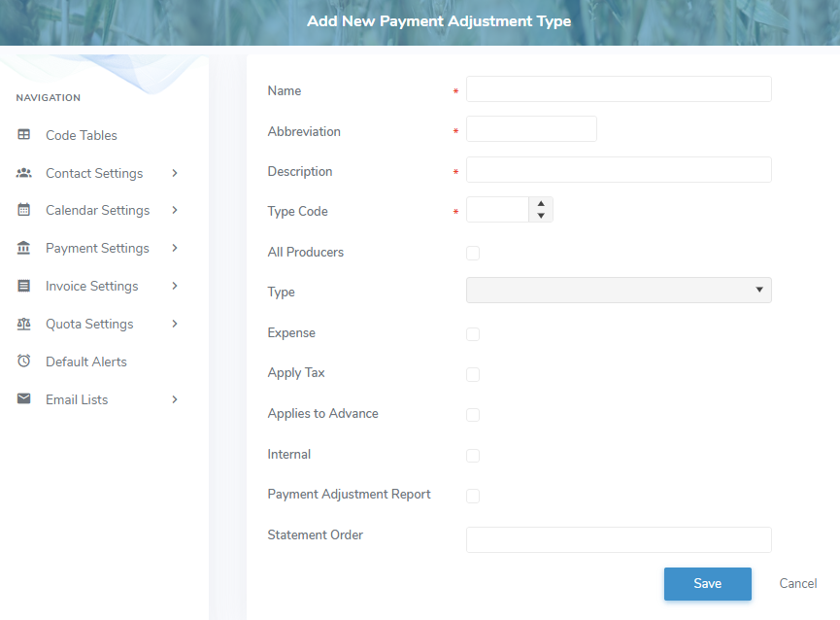
Task: Click the Contact Settings people icon
Action: pos(24,173)
